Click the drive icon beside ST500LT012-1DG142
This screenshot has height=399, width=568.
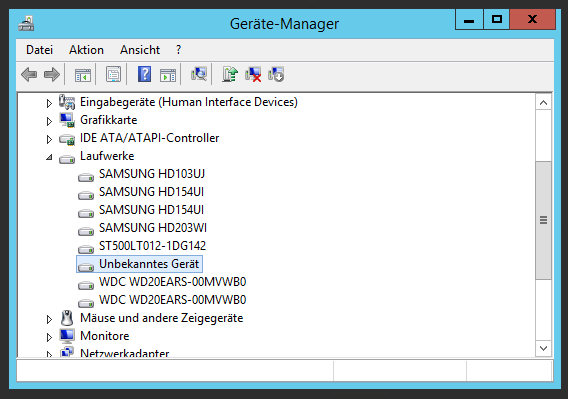[86, 249]
